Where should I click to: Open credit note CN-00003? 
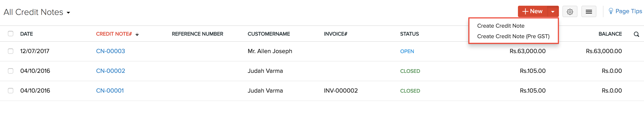[x=110, y=51]
